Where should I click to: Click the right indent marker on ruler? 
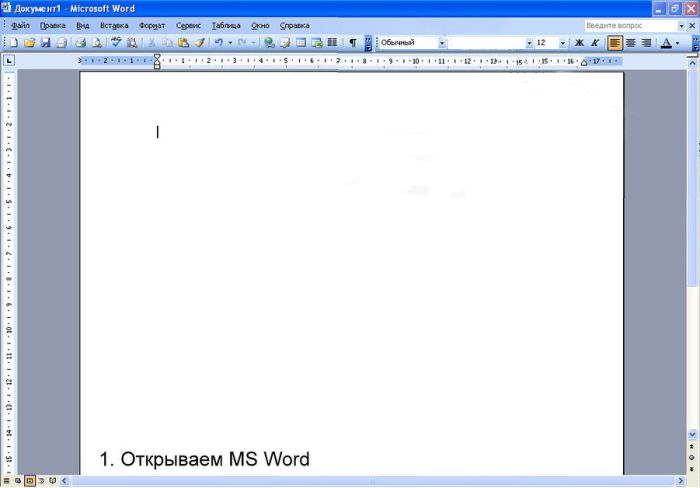pyautogui.click(x=584, y=63)
